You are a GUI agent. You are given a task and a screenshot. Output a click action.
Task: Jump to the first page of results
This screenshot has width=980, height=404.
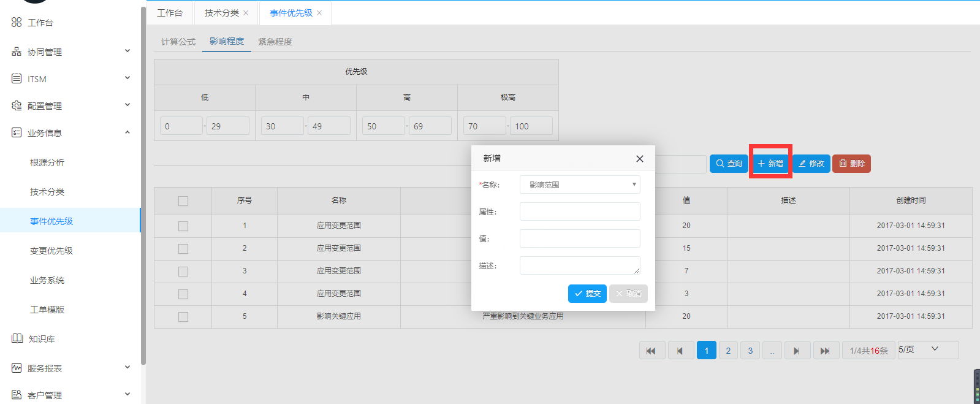(651, 351)
